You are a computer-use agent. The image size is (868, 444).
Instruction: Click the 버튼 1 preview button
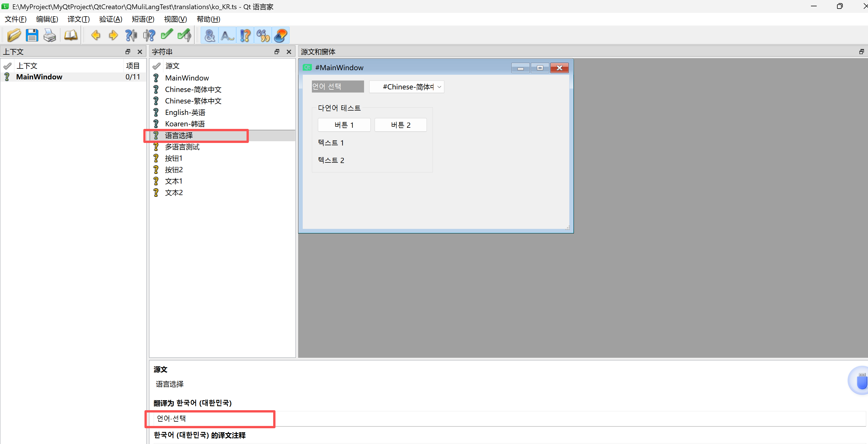pos(344,125)
